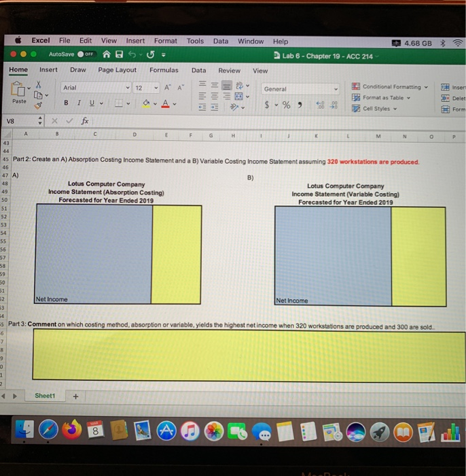The image size is (466, 476).
Task: Toggle the highlighted bottom align button
Action: point(226,86)
